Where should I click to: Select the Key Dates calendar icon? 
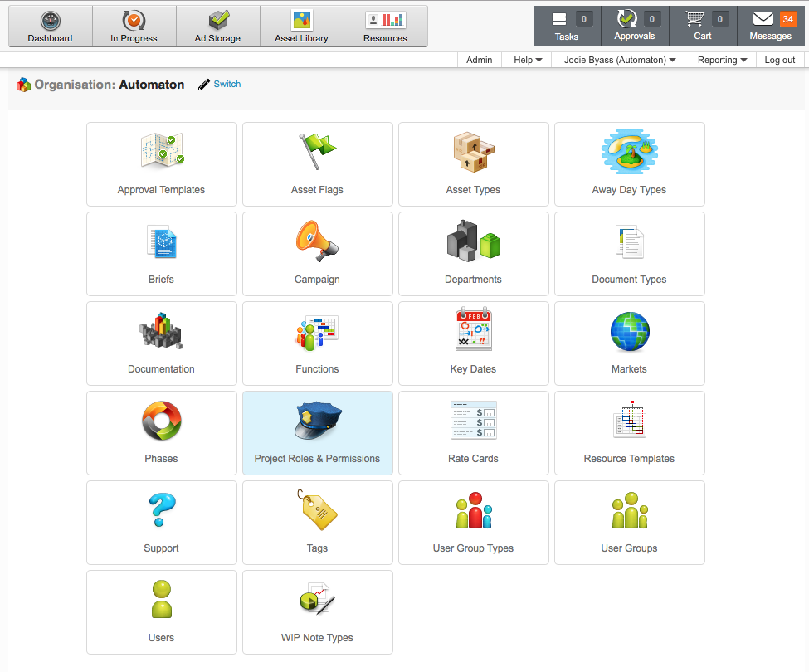(473, 329)
